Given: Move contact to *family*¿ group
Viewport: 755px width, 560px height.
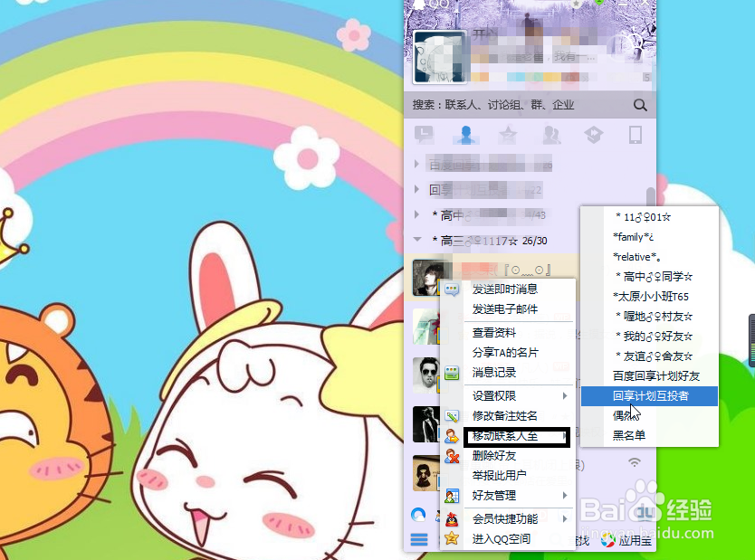Looking at the screenshot, I should (x=649, y=237).
